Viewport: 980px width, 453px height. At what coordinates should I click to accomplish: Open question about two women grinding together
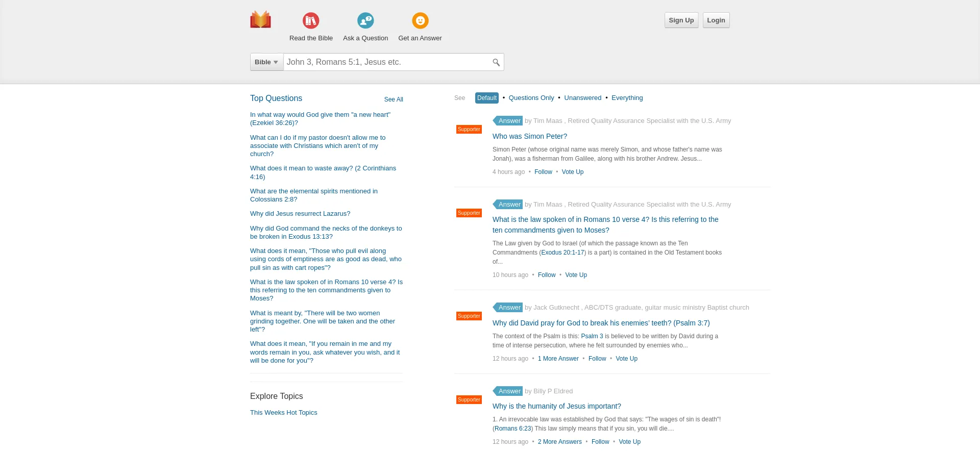pyautogui.click(x=323, y=321)
